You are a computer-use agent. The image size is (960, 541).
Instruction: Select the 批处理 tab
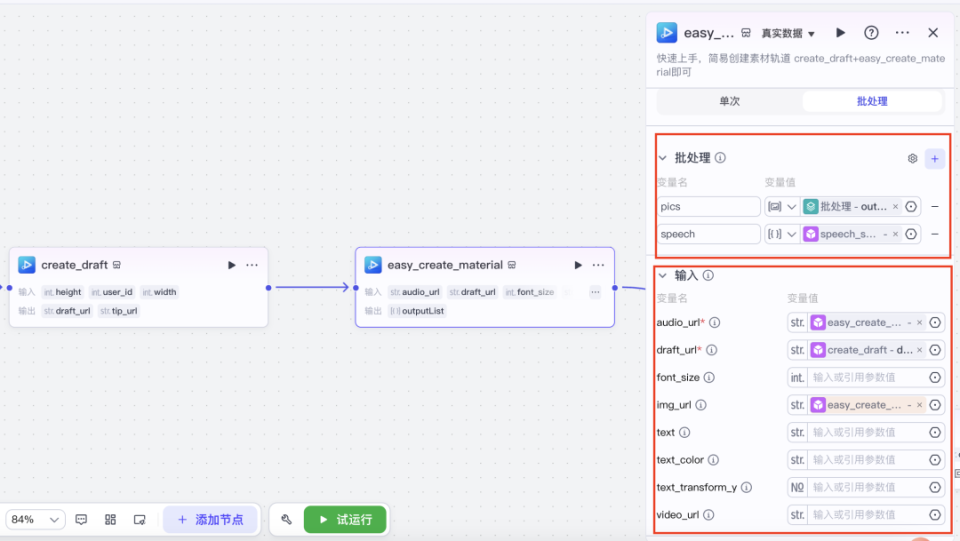pos(872,101)
